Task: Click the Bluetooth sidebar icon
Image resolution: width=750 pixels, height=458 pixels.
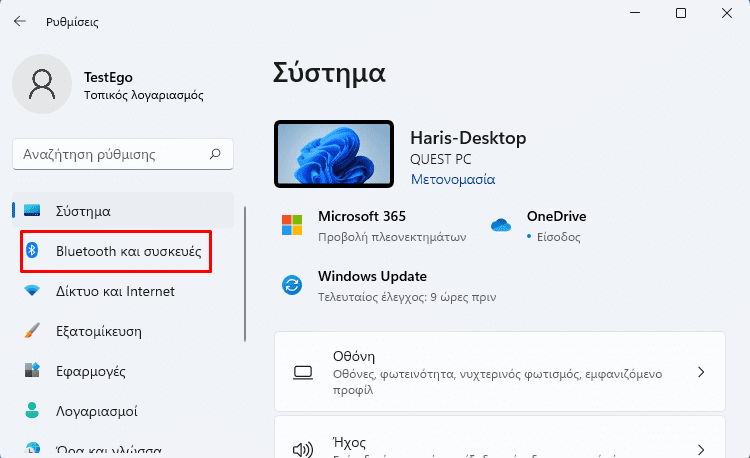Action: [x=32, y=250]
